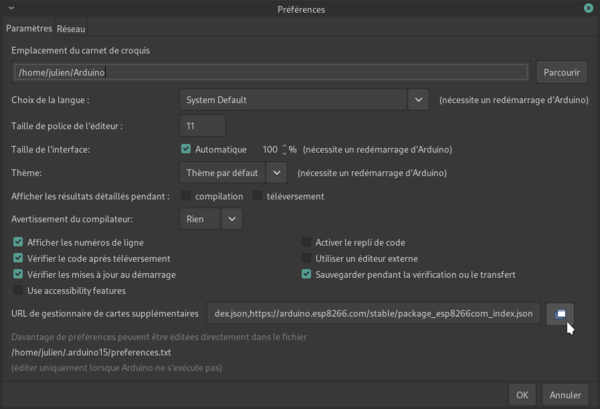Image resolution: width=600 pixels, height=409 pixels.
Task: Click the editor font size field
Action: pos(202,126)
